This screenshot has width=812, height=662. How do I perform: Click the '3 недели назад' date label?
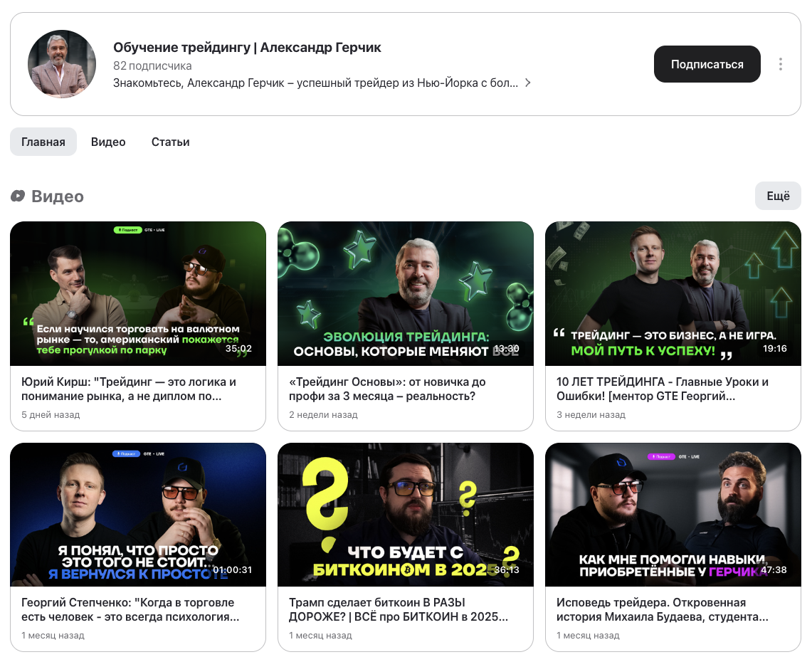(x=591, y=415)
